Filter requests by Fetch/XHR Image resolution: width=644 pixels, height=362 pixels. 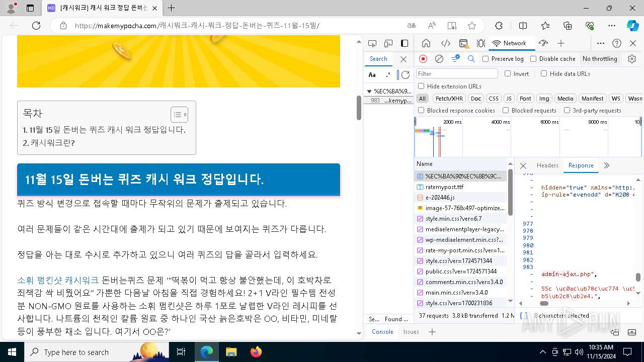coord(449,99)
